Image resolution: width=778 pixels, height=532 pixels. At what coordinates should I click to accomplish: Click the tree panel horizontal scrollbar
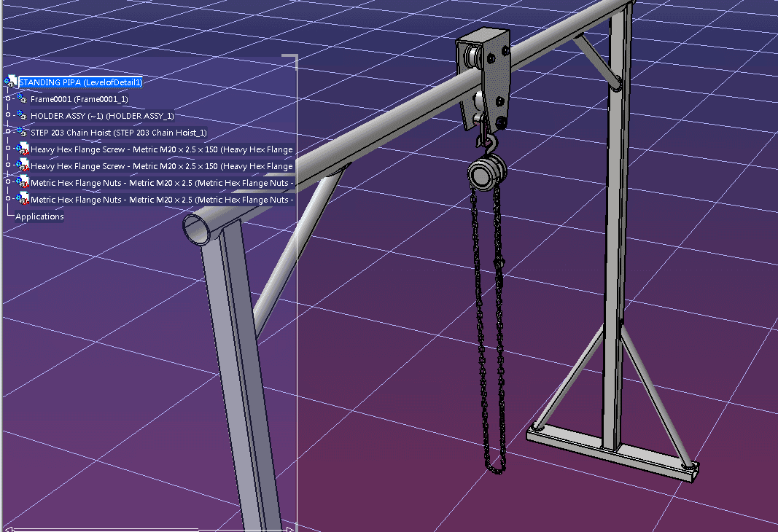point(149,529)
